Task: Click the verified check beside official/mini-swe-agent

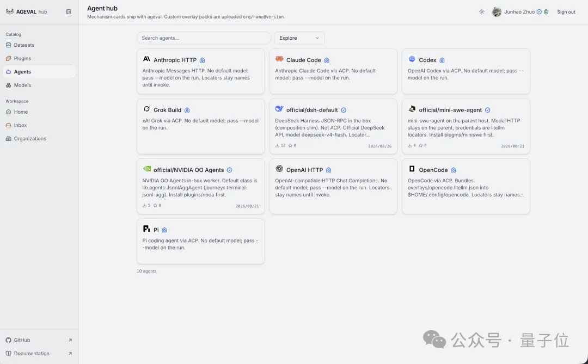Action: pyautogui.click(x=487, y=110)
